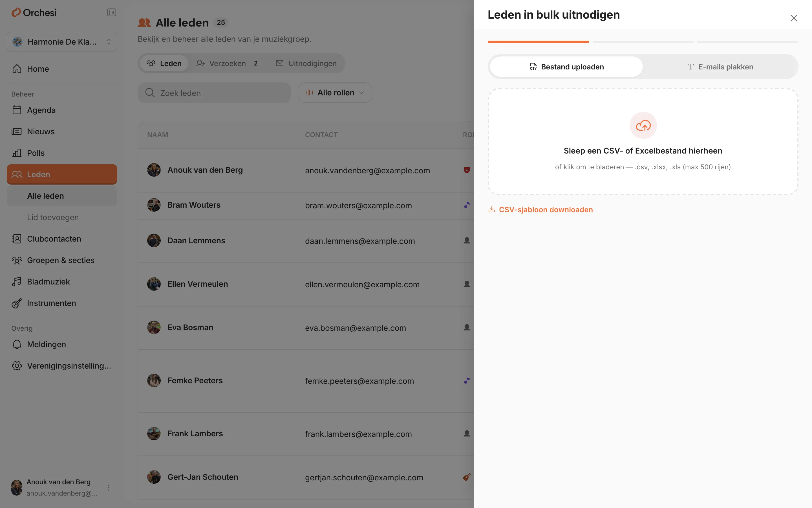This screenshot has width=812, height=508.
Task: Open Alle leden sub-item
Action: coord(62,196)
